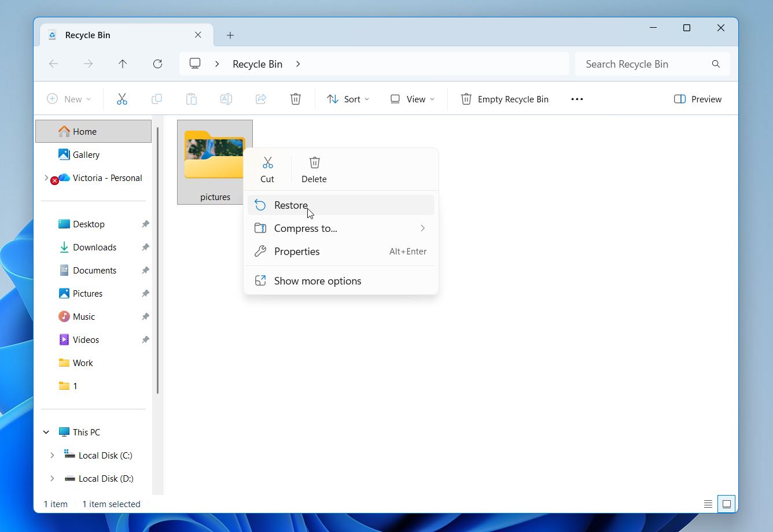Image resolution: width=773 pixels, height=532 pixels.
Task: Select Properties from context menu
Action: point(341,252)
